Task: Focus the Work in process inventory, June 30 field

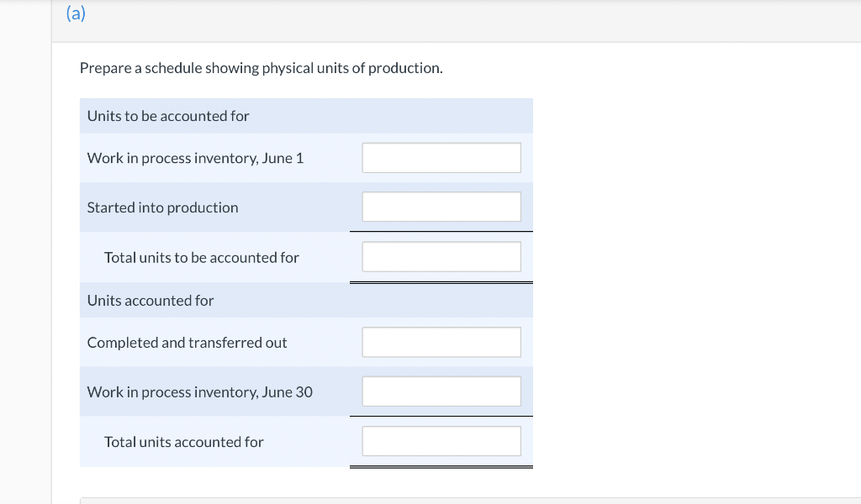Action: click(441, 391)
